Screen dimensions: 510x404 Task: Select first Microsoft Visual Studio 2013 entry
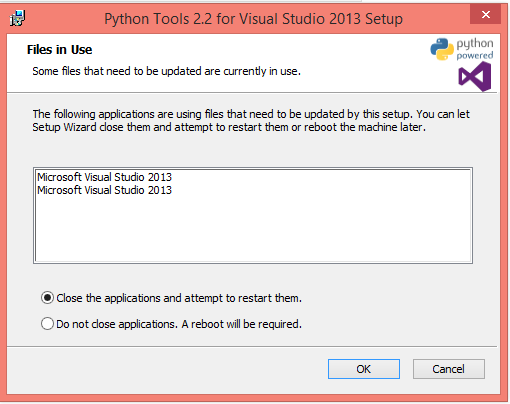(x=104, y=177)
